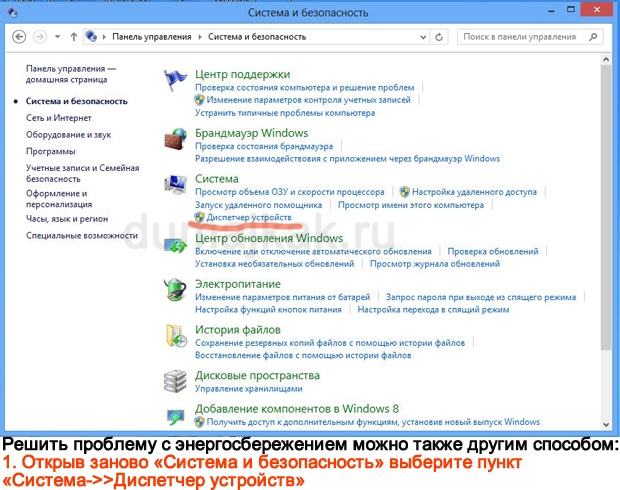Image resolution: width=620 pixels, height=490 pixels.
Task: Click Устранить типичные проблемы компьютера
Action: click(x=285, y=113)
